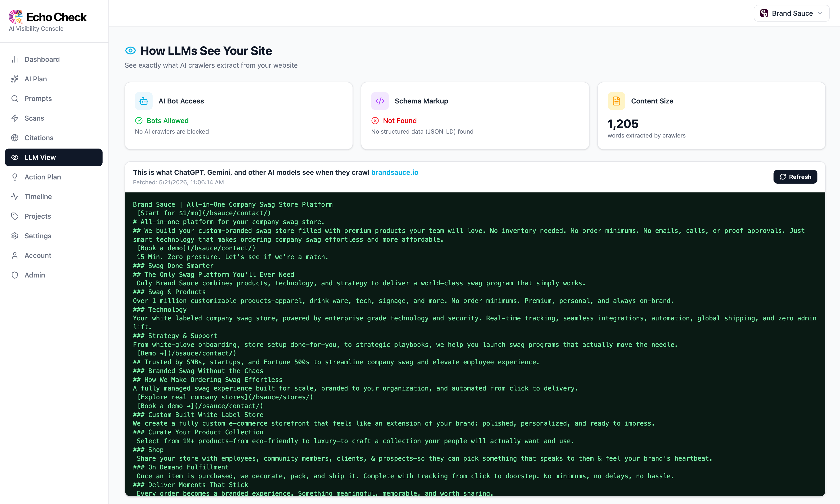The height and width of the screenshot is (504, 840).
Task: Go to the Account page
Action: point(54,255)
